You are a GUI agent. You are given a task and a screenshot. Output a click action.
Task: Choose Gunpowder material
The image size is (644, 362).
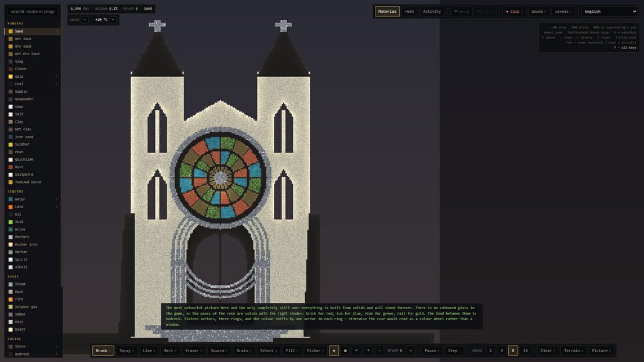[32, 99]
